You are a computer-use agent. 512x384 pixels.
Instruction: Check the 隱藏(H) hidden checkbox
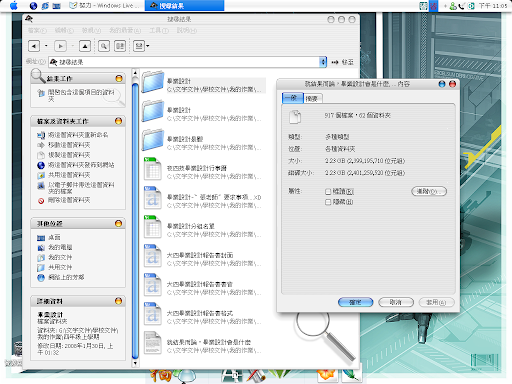(328, 202)
